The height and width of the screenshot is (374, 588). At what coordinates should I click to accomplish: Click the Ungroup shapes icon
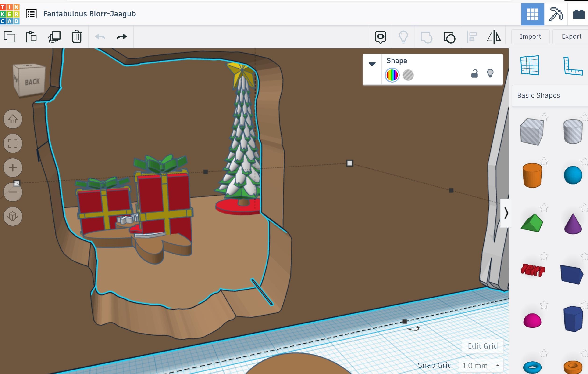tap(449, 37)
